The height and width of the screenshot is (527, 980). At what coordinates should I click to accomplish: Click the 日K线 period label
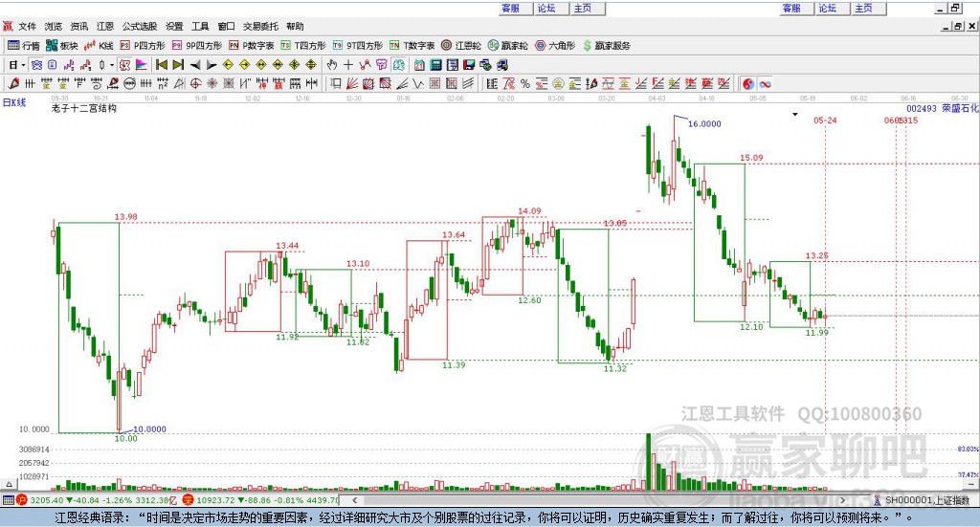(14, 102)
